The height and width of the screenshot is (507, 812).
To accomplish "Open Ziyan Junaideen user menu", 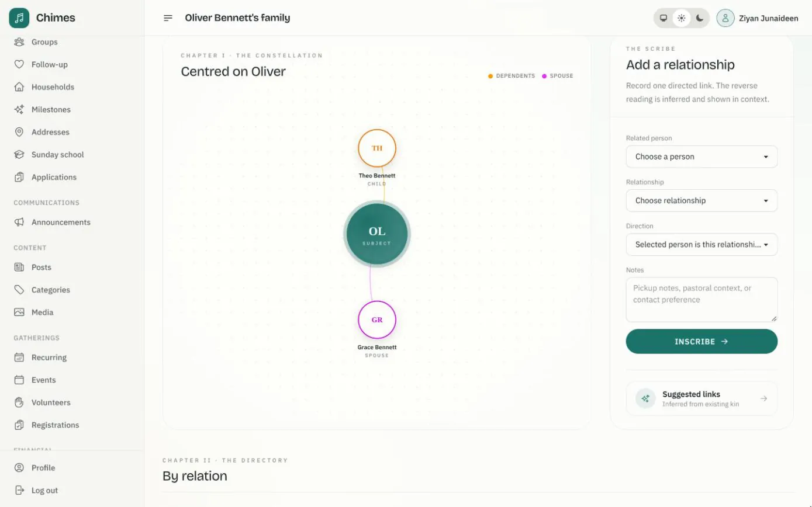I will pyautogui.click(x=758, y=18).
